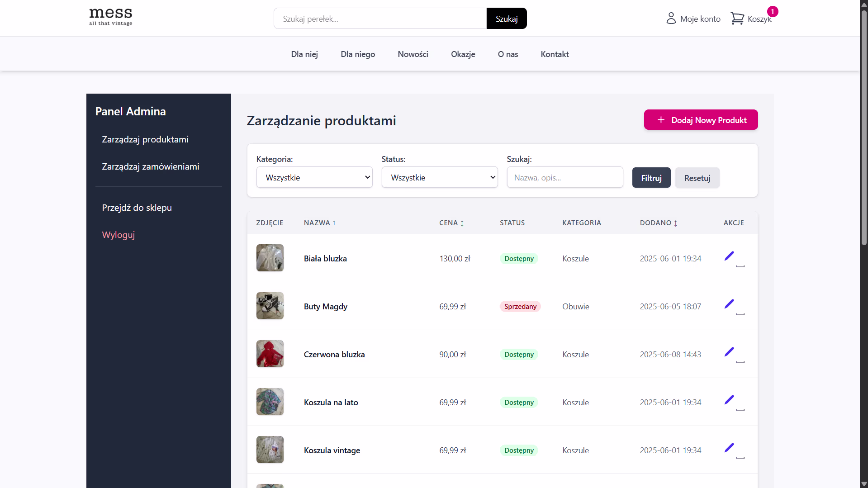Click the mess all that vintage logo
868x488 pixels.
point(111,17)
